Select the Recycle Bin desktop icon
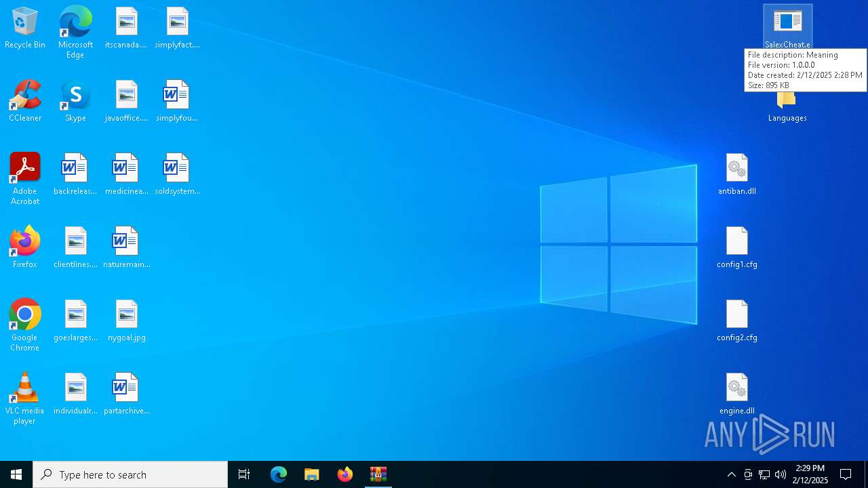Screen dimensions: 868x488 [x=25, y=28]
